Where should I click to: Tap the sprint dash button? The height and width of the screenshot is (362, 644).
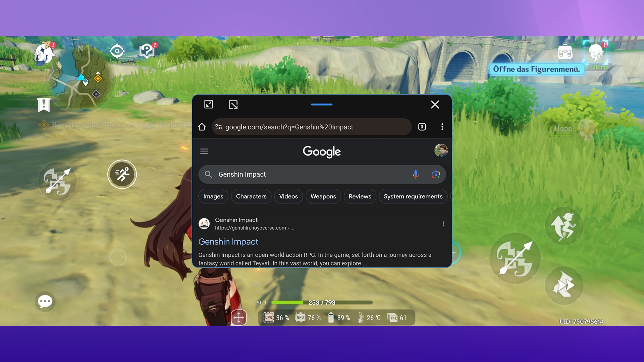coord(122,174)
